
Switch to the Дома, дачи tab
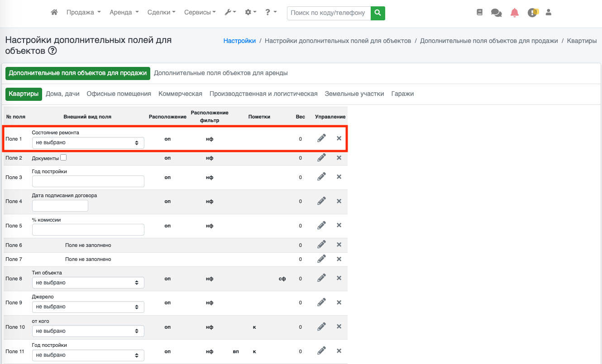62,94
